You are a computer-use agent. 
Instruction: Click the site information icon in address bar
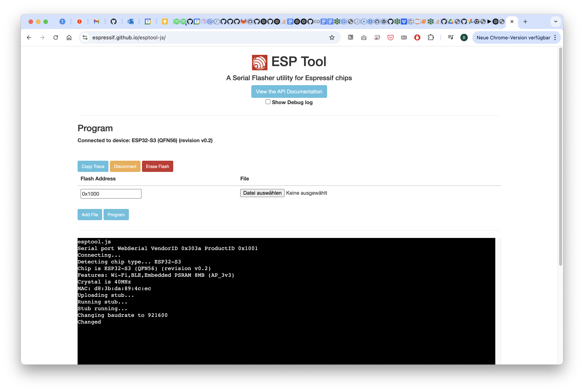pos(85,37)
